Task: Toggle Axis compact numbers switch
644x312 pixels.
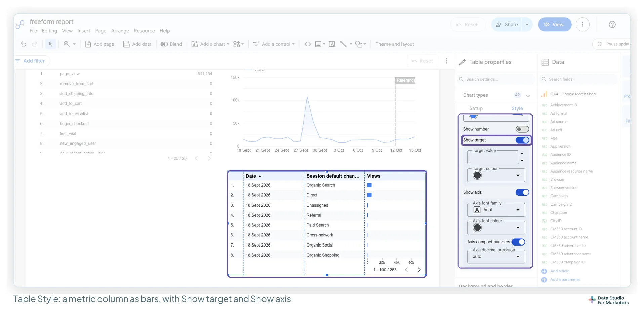Action: pyautogui.click(x=518, y=242)
